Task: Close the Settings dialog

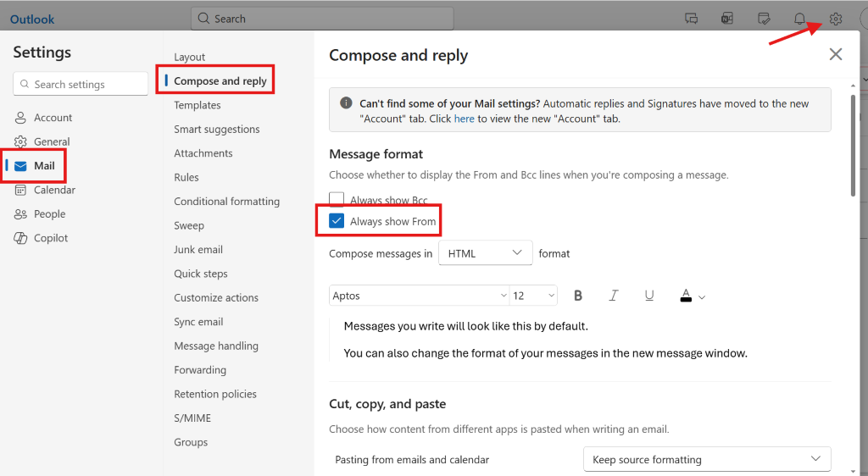Action: point(835,54)
